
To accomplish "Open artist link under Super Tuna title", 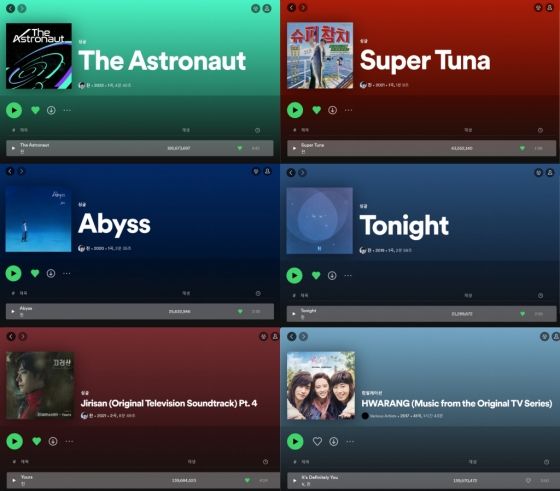I will click(x=370, y=85).
